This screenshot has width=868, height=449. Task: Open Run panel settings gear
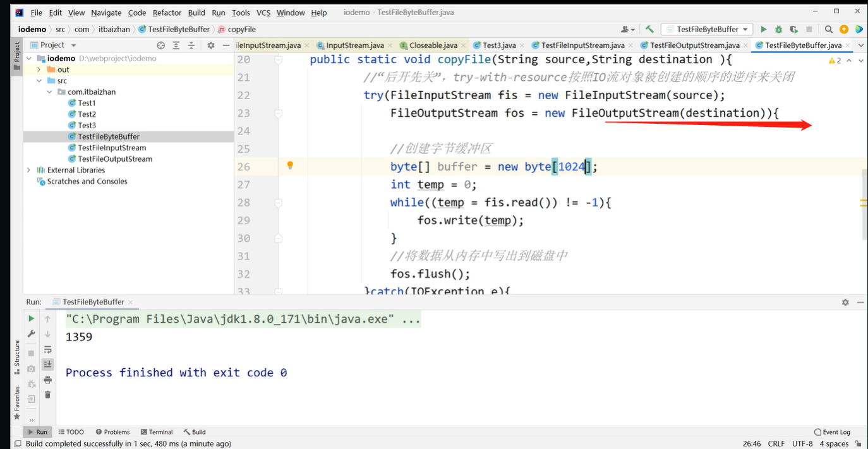click(845, 302)
